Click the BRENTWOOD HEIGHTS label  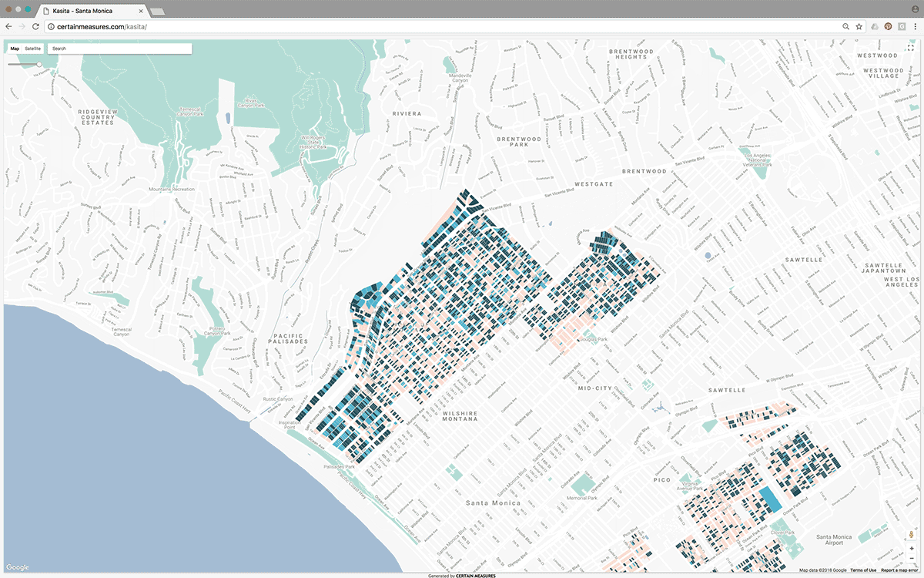click(x=631, y=55)
